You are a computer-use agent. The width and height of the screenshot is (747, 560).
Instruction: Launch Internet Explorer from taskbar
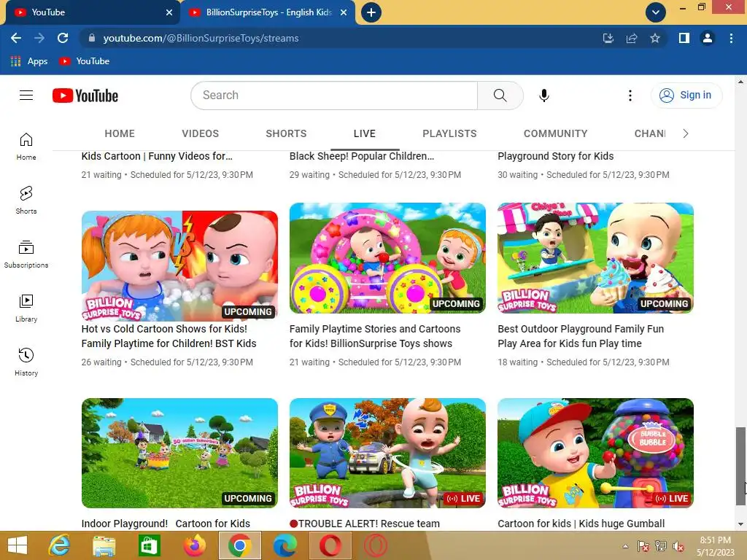[x=60, y=545]
